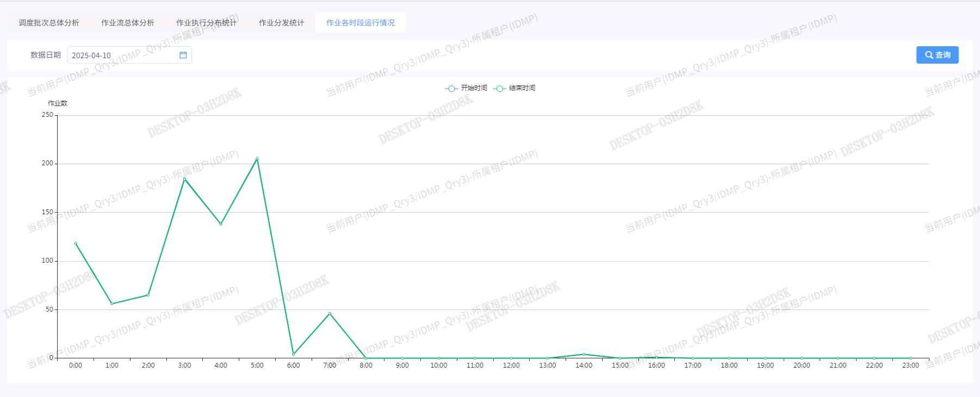Screen dimensions: 980x397
Task: Open the 作业流总体分析 tab
Action: pyautogui.click(x=127, y=23)
